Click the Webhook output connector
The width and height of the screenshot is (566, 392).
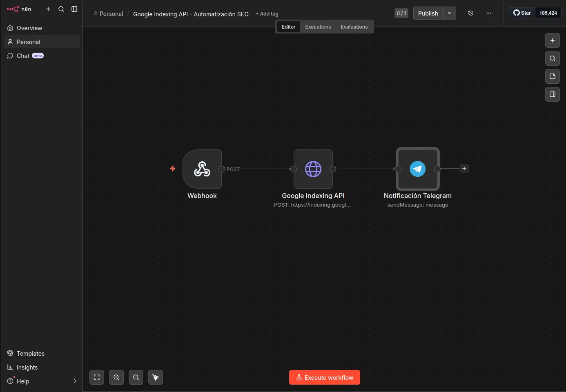(x=222, y=169)
